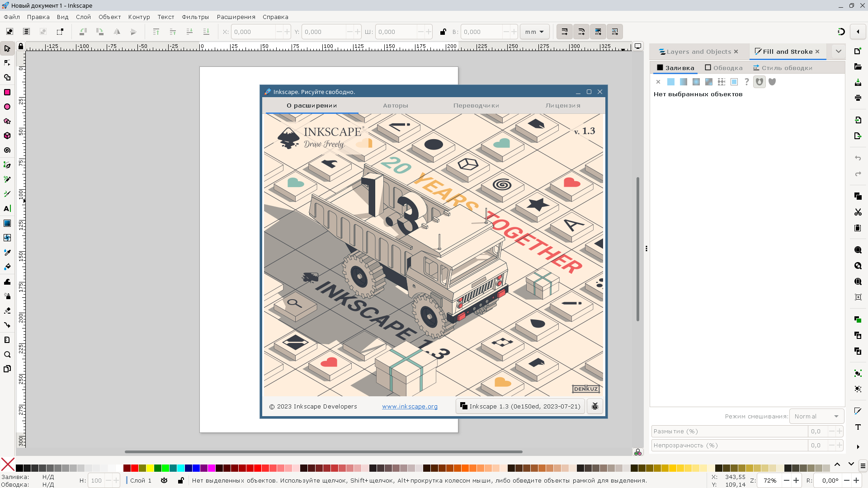Screen dimensions: 868x488
Task: Select the Selector arrow tool
Action: pos(7,48)
